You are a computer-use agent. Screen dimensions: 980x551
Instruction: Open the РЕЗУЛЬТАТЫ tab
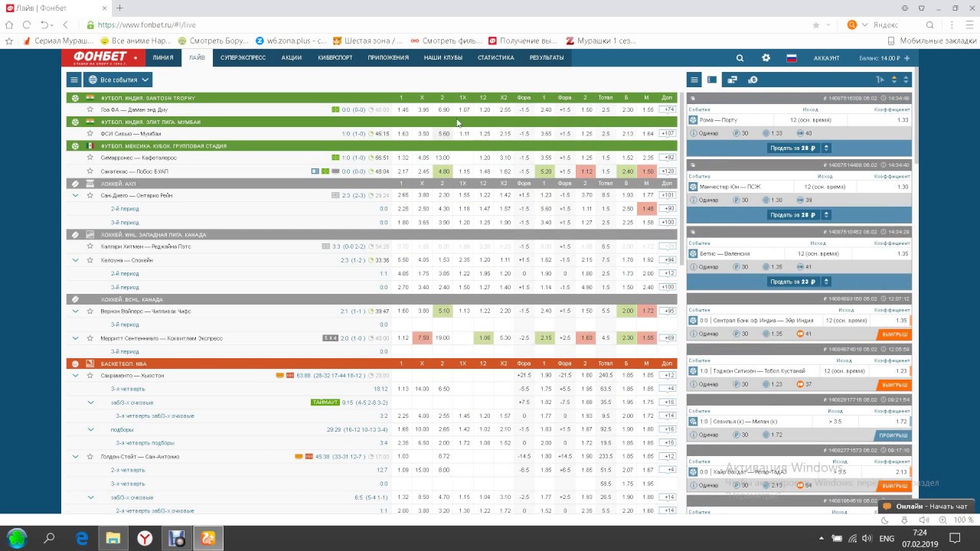click(546, 57)
